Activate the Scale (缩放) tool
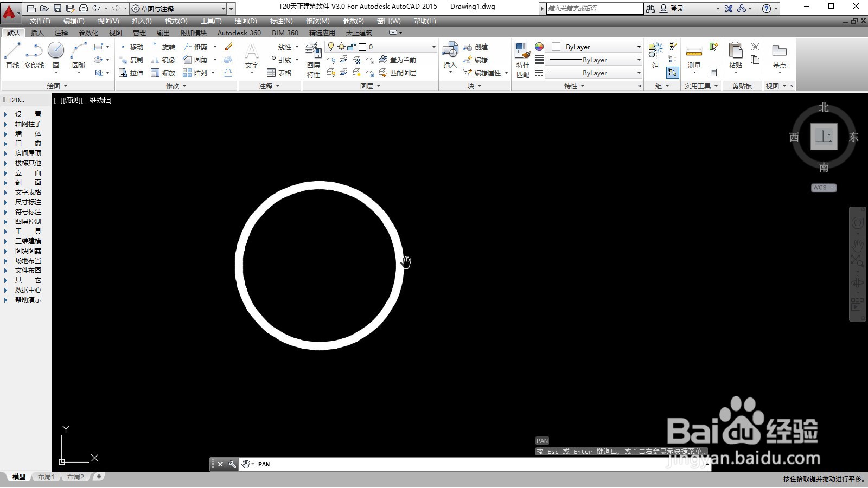The height and width of the screenshot is (488, 868). pyautogui.click(x=163, y=73)
